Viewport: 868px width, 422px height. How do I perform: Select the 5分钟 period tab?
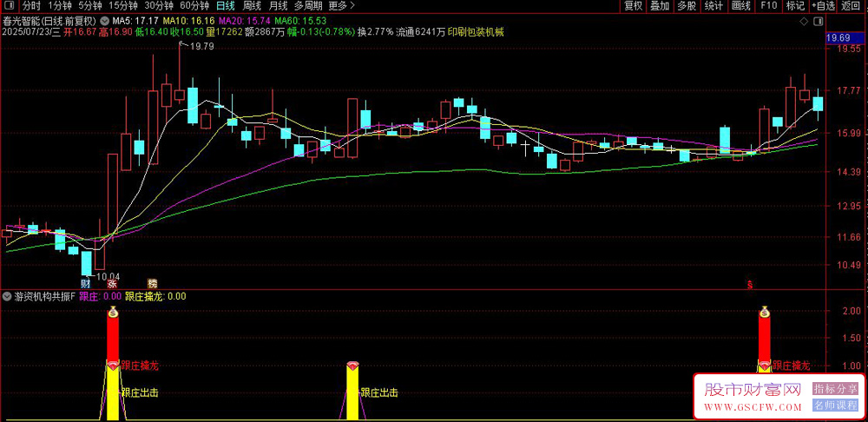(x=89, y=6)
